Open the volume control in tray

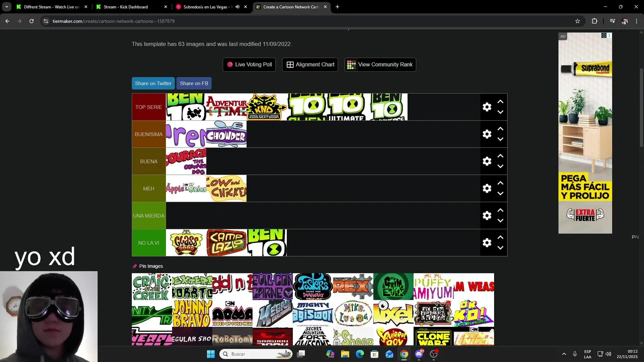[608, 354]
